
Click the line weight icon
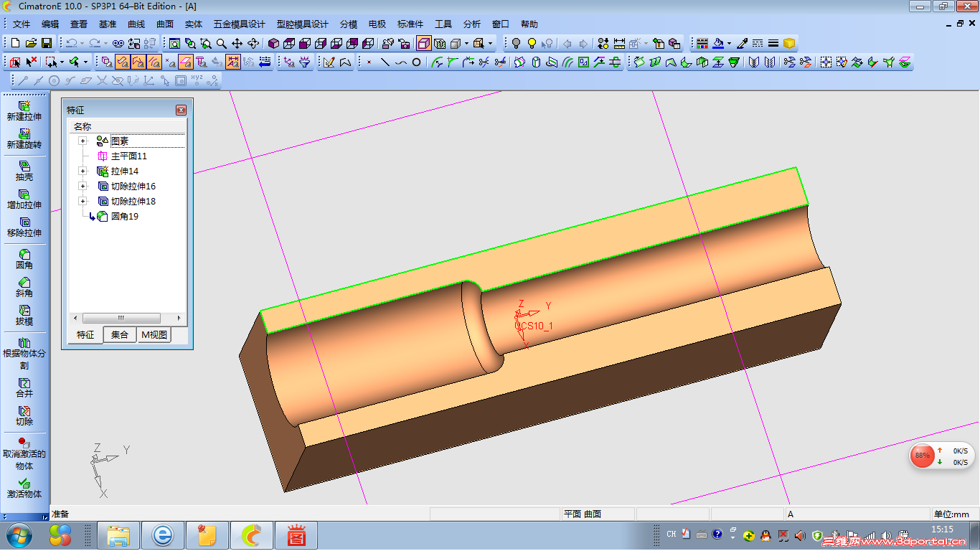tap(773, 43)
